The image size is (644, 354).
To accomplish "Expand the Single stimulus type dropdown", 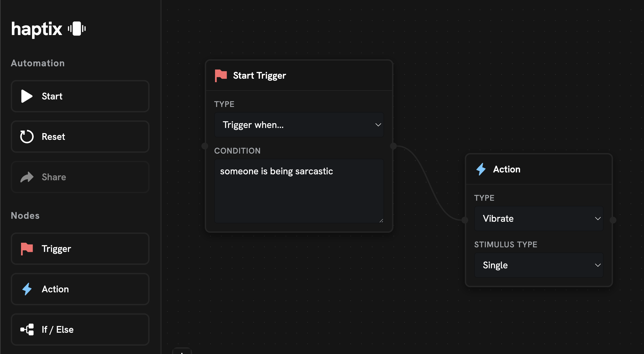I will (x=539, y=265).
